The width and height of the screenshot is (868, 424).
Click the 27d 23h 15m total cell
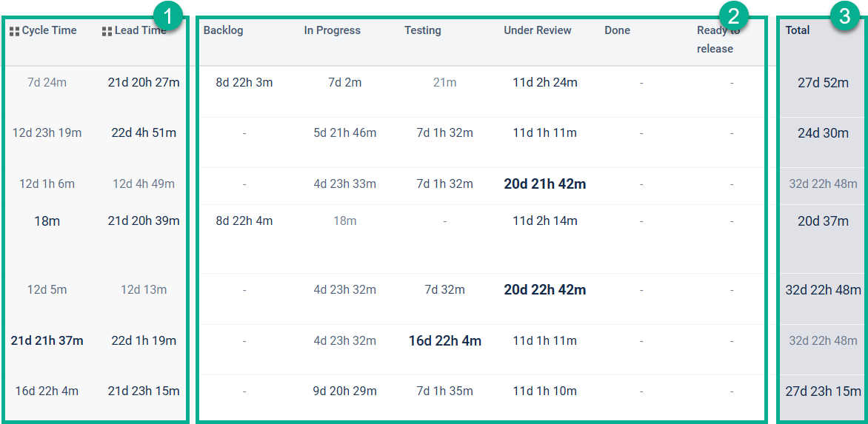click(x=823, y=391)
